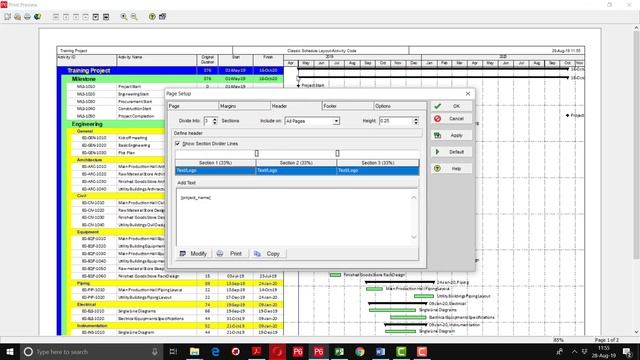Open the orange Camtasia recorder taskbar icon
The image size is (640, 360).
click(x=422, y=351)
